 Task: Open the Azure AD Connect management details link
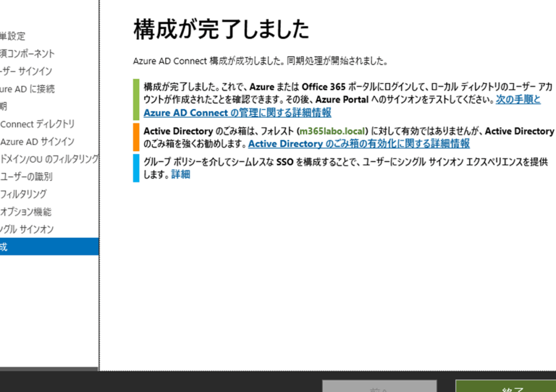[x=237, y=113]
